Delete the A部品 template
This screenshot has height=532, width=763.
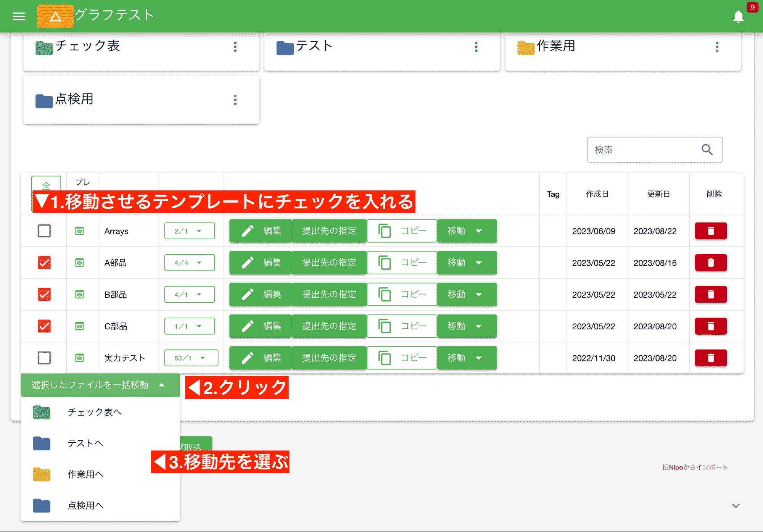click(711, 263)
